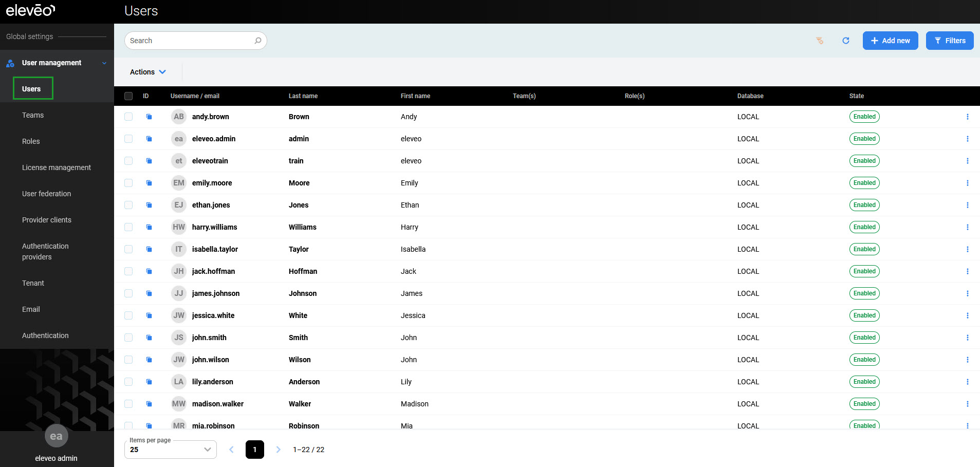This screenshot has width=980, height=467.
Task: Check the box for eleveo.admin
Action: click(128, 139)
